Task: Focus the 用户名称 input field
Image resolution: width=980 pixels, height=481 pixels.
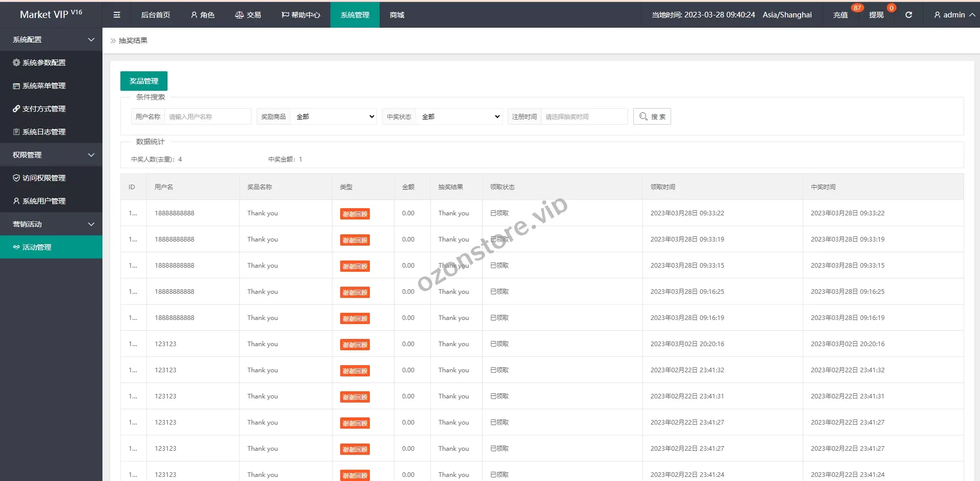Action: click(207, 116)
